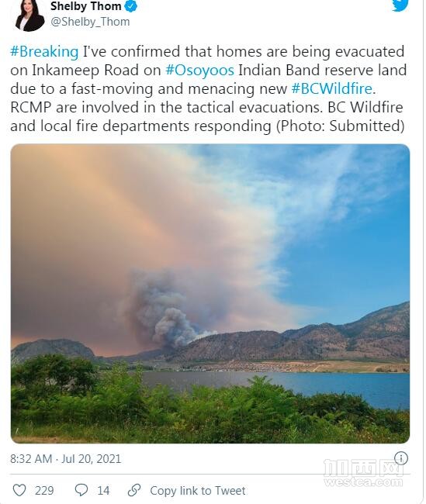Click the tweet body text
Image resolution: width=426 pixels, height=504 pixels.
pyautogui.click(x=208, y=88)
